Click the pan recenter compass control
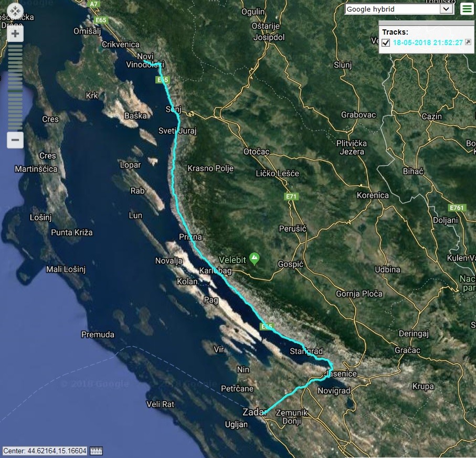476x458 pixels. [x=15, y=11]
